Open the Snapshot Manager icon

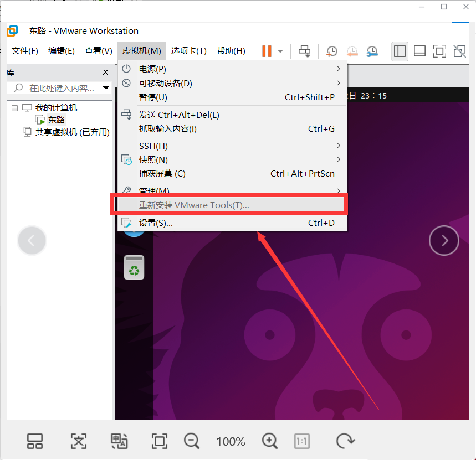372,51
